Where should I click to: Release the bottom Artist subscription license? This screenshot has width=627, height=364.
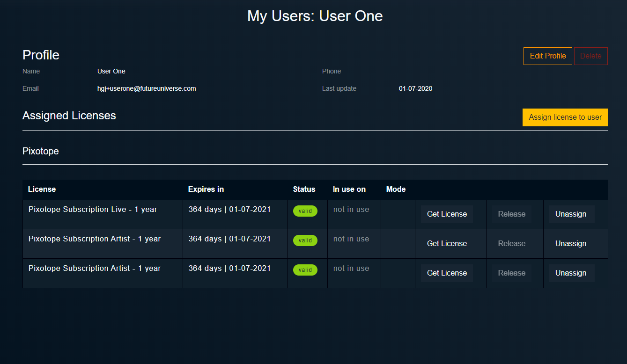click(x=511, y=273)
